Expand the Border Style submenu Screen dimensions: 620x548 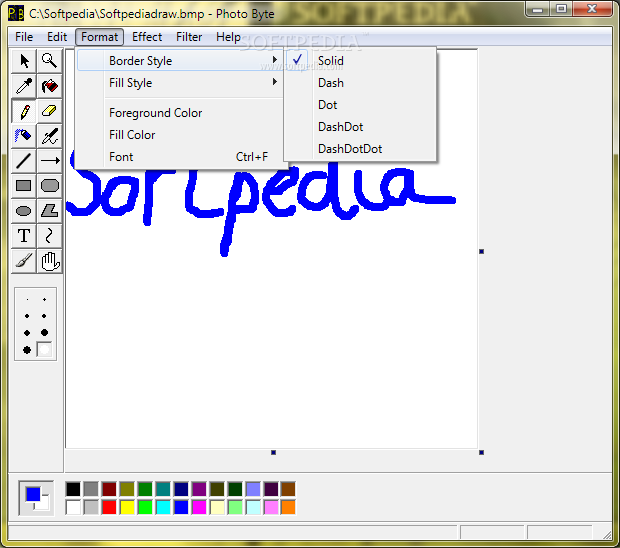pyautogui.click(x=180, y=61)
